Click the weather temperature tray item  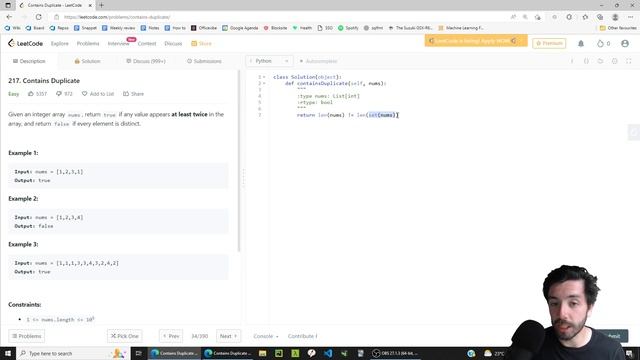pyautogui.click(x=494, y=353)
